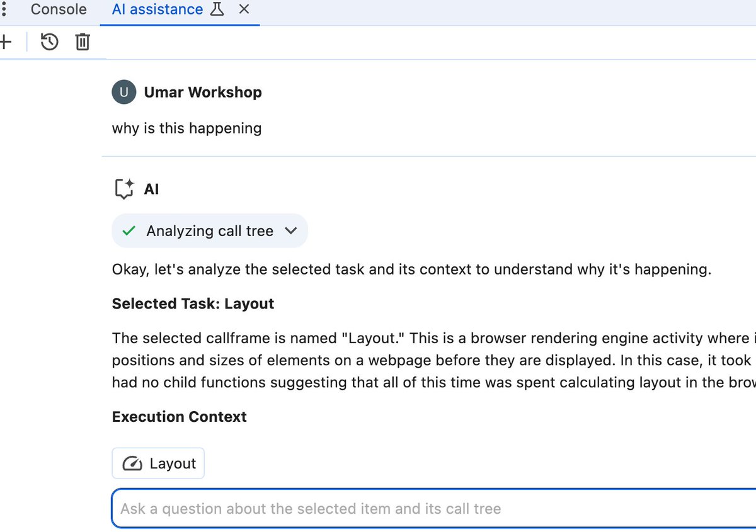Click the AI sparkle chat icon
756x532 pixels.
point(124,189)
